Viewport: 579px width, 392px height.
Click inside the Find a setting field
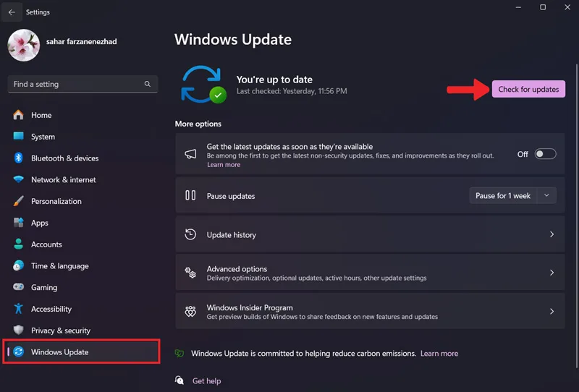83,84
